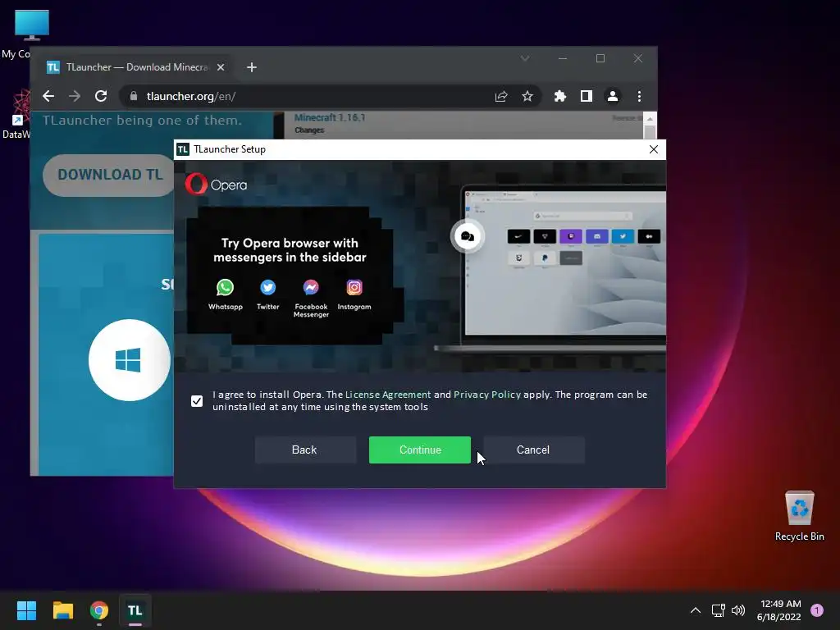This screenshot has width=840, height=630.
Task: Show hidden tray icons chevron
Action: [696, 610]
